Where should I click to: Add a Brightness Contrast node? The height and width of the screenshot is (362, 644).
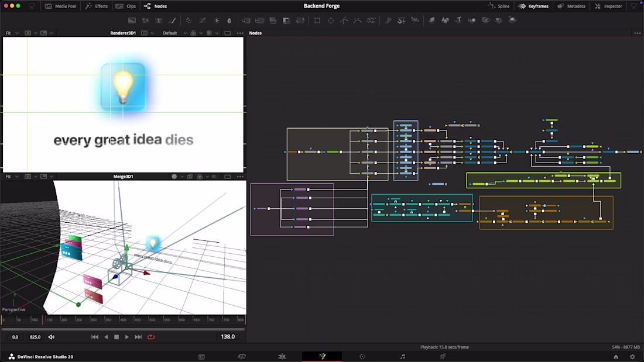[x=216, y=20]
